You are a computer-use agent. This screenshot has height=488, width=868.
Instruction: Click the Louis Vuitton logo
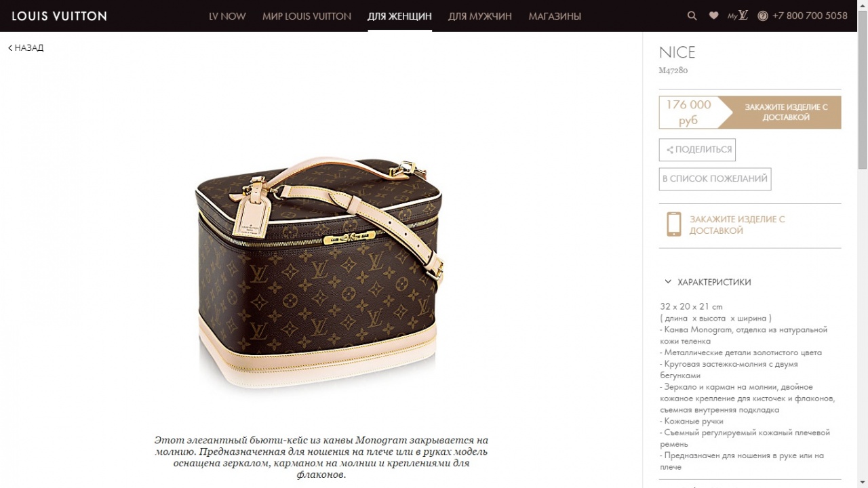tap(59, 16)
